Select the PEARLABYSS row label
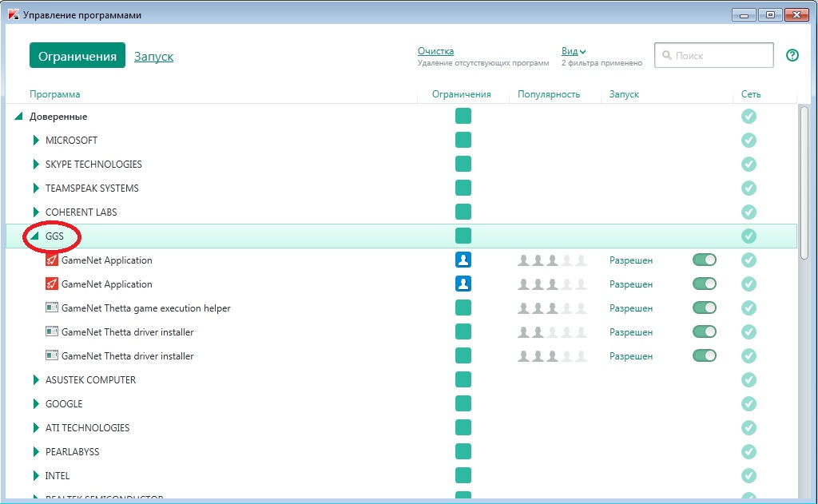This screenshot has height=504, width=818. pos(72,452)
